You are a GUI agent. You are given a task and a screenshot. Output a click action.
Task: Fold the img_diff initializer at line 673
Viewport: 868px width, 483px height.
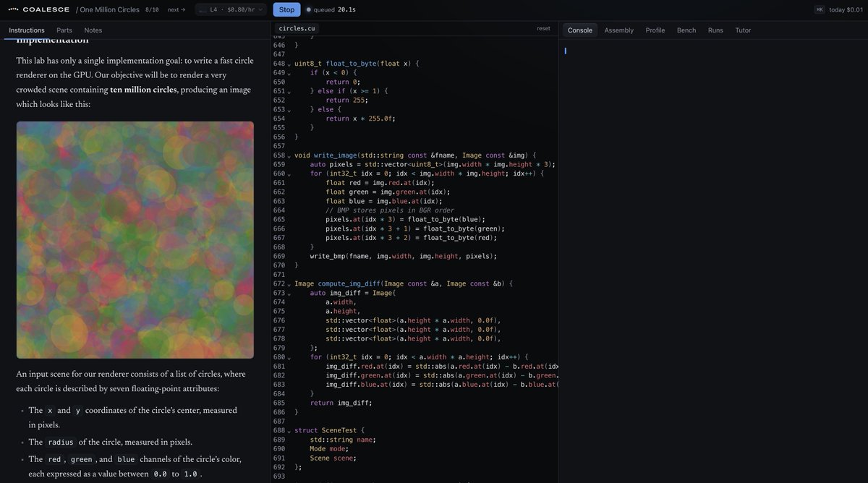[x=289, y=294]
